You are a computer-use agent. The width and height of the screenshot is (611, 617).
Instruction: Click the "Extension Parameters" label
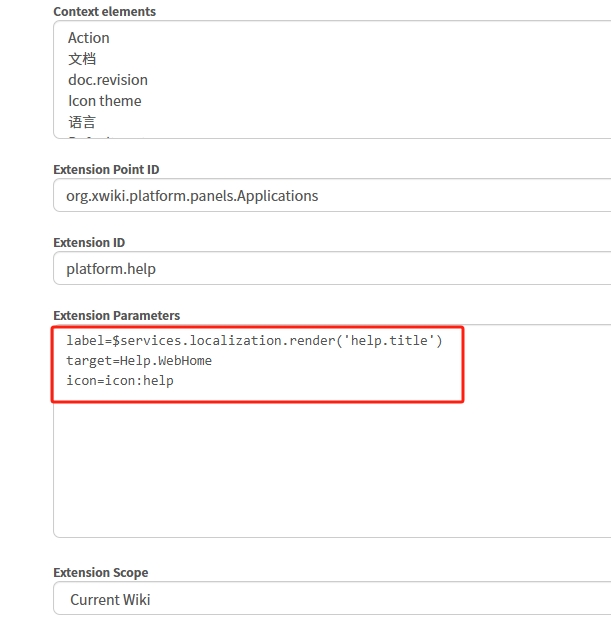click(x=116, y=316)
